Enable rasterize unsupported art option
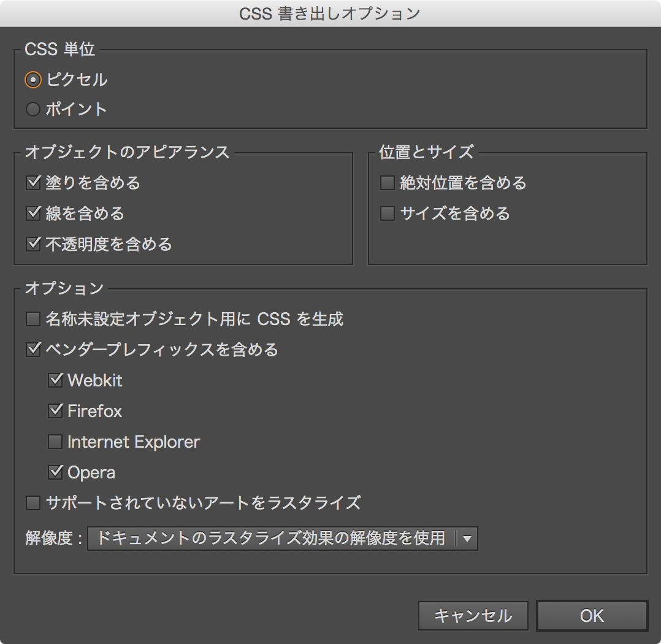Screen dimensions: 661x644 point(32,503)
